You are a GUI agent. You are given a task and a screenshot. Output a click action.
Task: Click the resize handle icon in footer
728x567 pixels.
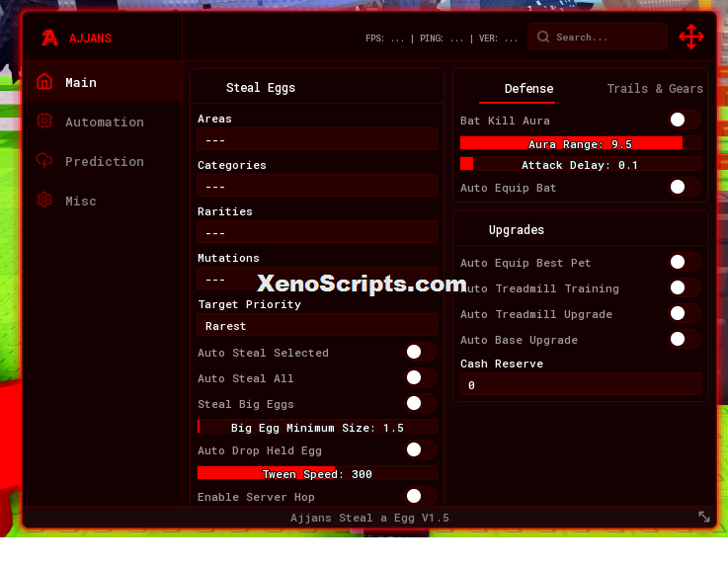pos(704,517)
